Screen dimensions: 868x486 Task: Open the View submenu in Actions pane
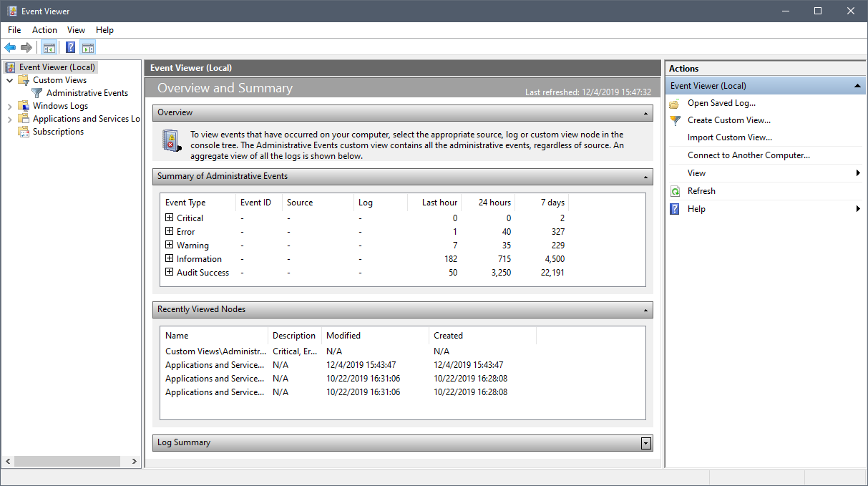pyautogui.click(x=766, y=173)
